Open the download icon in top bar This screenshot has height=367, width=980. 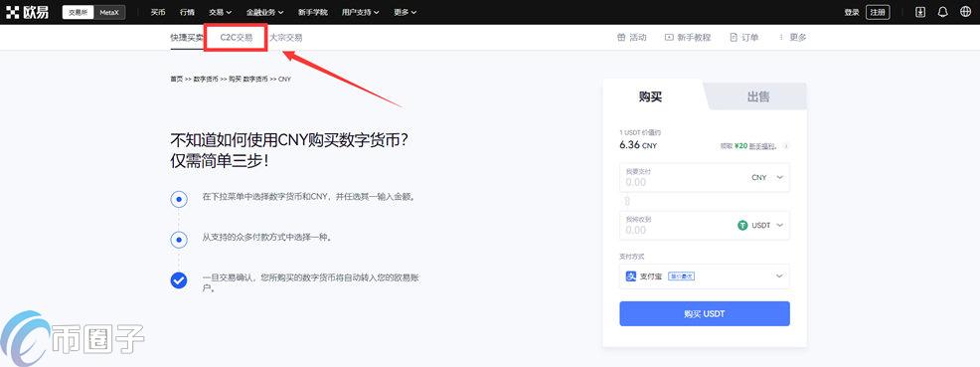point(920,12)
